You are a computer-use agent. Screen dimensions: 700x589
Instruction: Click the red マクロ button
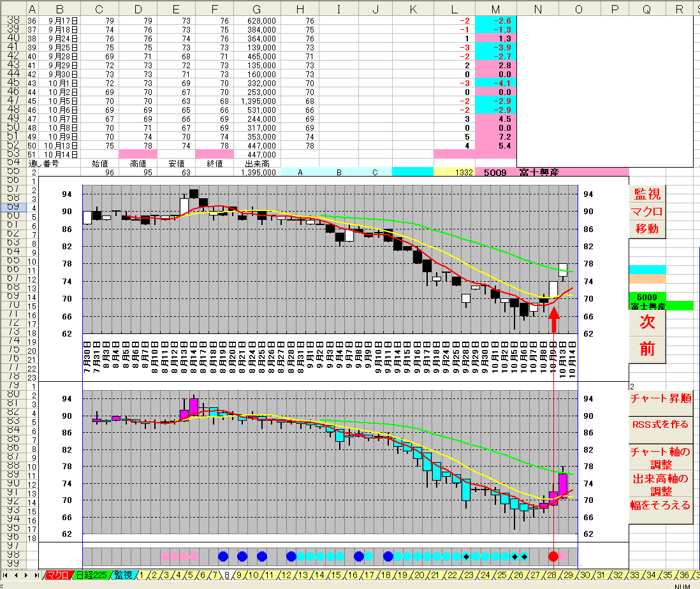(647, 212)
